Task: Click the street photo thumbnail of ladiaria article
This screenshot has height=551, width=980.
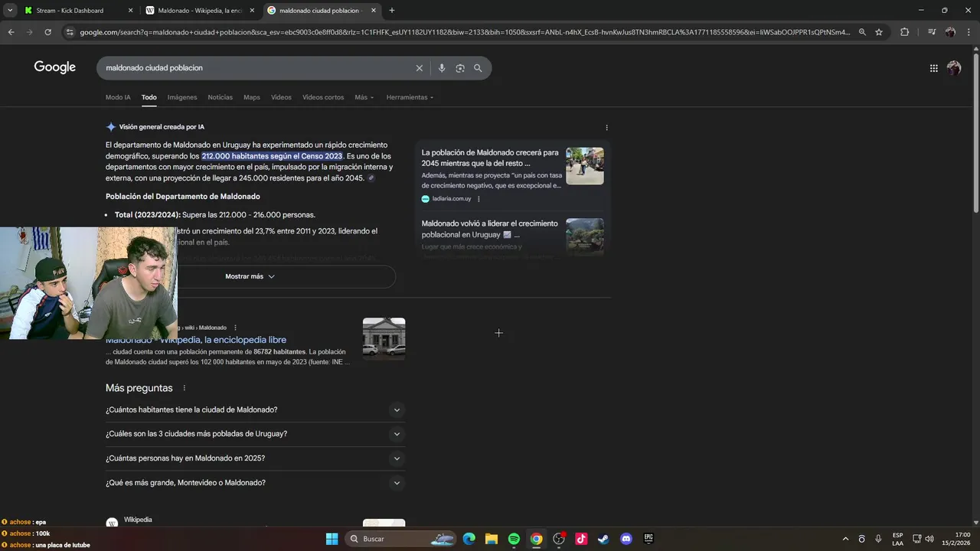Action: 585,166
